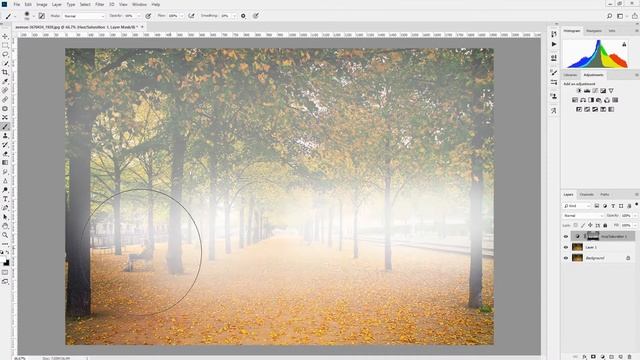Add a Hue/Saturation adjustment

pyautogui.click(x=575, y=100)
